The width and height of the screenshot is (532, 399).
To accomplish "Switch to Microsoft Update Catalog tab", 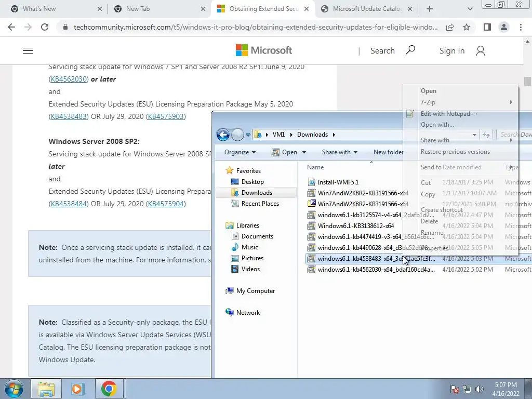I will (366, 9).
